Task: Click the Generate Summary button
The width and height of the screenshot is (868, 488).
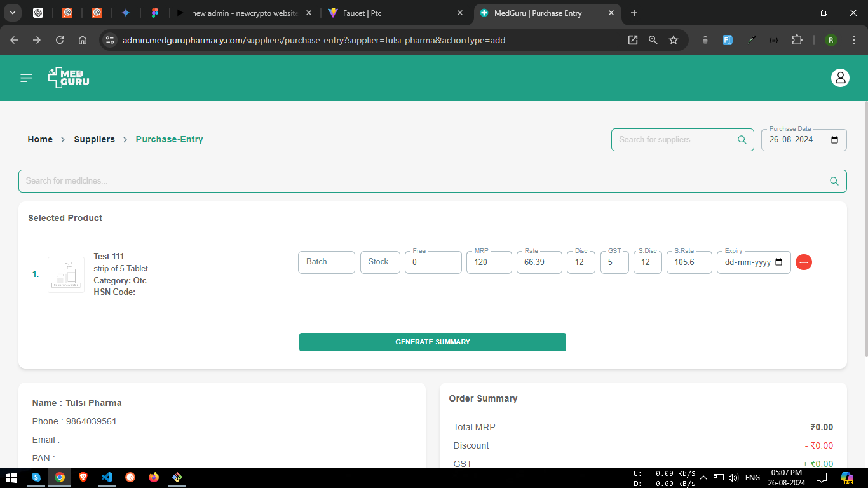Action: point(432,342)
